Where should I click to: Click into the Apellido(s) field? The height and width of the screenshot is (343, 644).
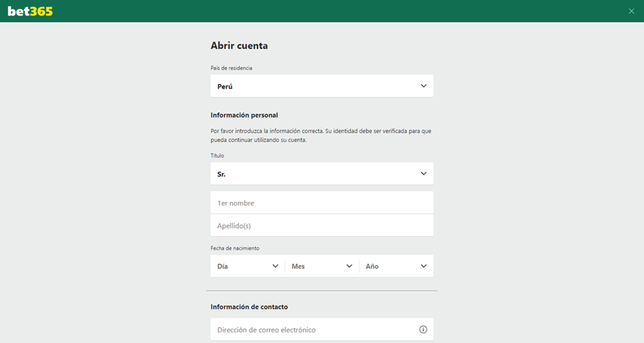tap(322, 226)
